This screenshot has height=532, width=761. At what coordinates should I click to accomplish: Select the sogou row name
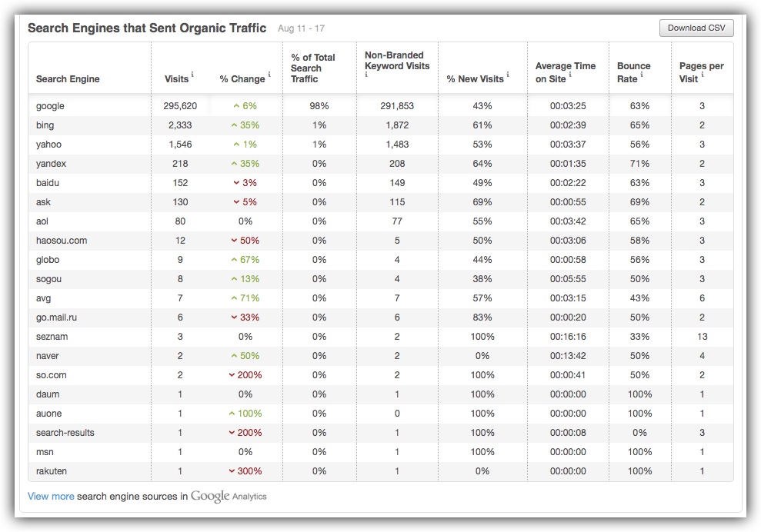[x=48, y=279]
